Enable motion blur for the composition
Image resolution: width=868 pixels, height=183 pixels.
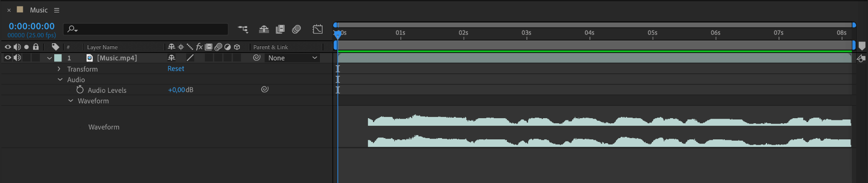297,29
